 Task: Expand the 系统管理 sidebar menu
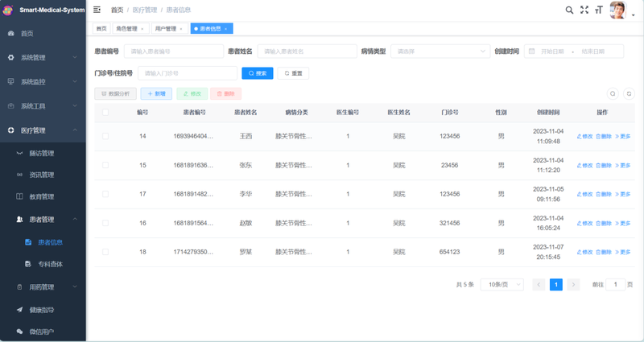click(x=43, y=57)
